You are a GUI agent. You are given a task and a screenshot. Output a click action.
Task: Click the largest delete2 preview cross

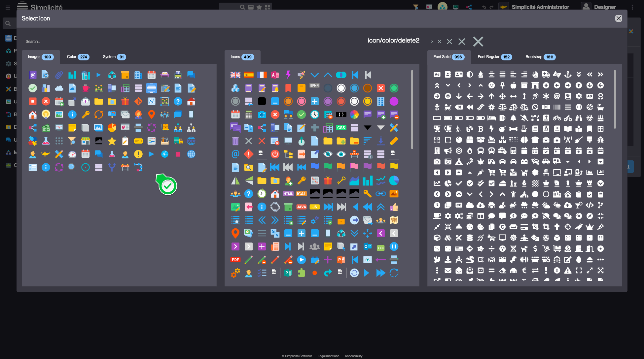pyautogui.click(x=478, y=42)
